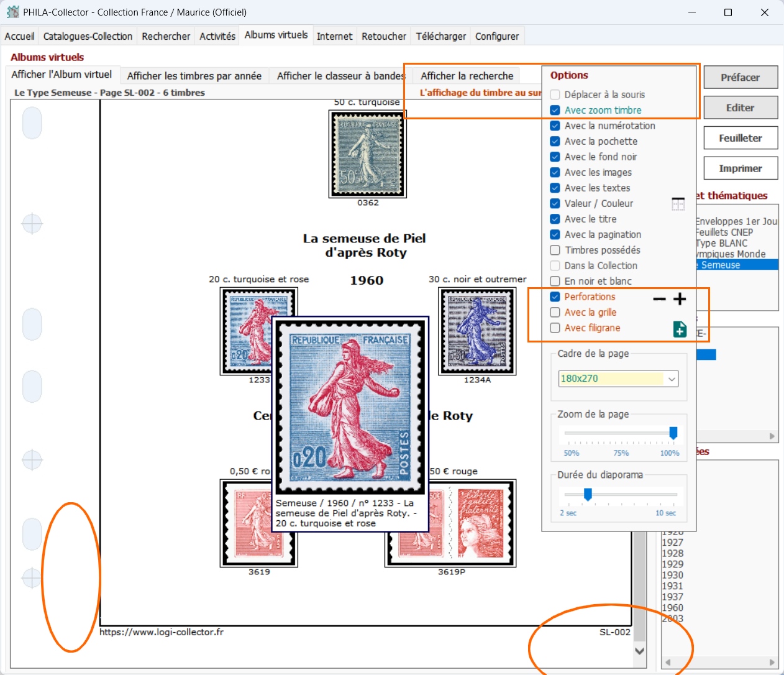
Task: Open the Configurer tab
Action: point(497,36)
